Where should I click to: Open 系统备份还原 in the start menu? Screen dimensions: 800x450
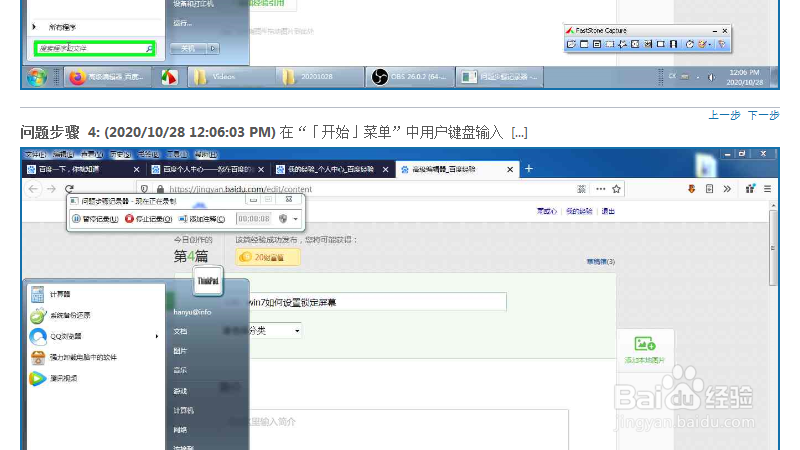[95, 315]
